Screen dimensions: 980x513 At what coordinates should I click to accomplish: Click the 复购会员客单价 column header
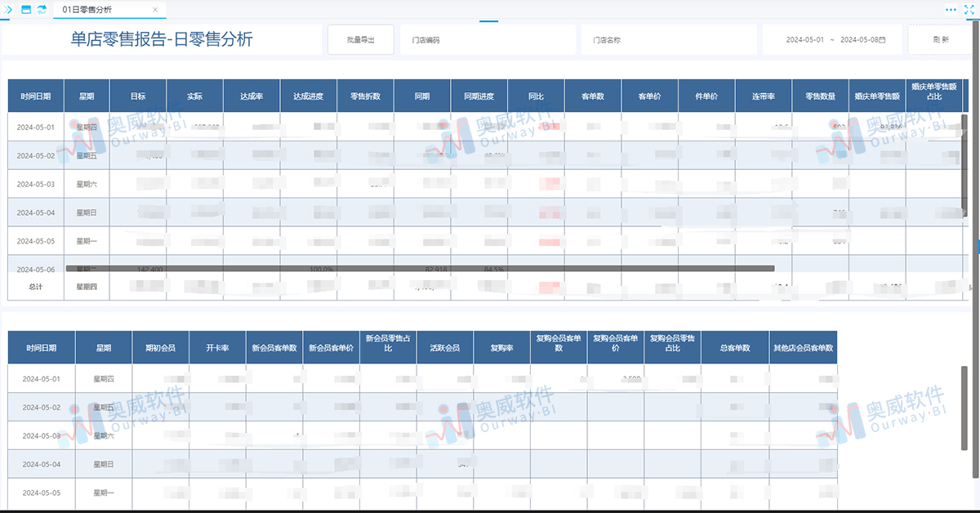[x=616, y=347]
